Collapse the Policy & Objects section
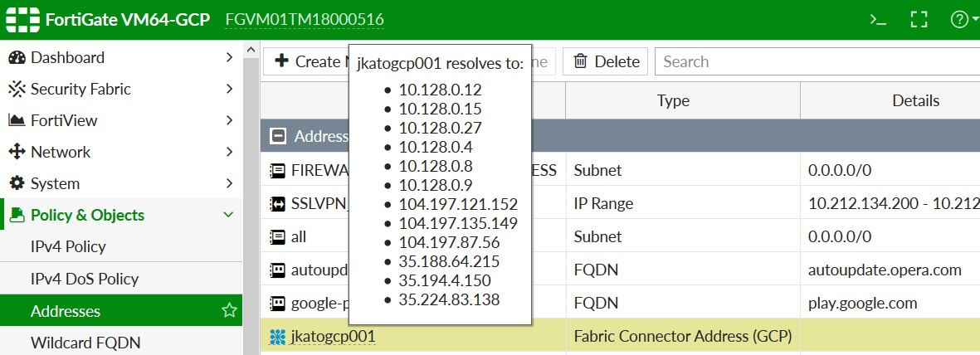The image size is (980, 355). click(x=229, y=216)
